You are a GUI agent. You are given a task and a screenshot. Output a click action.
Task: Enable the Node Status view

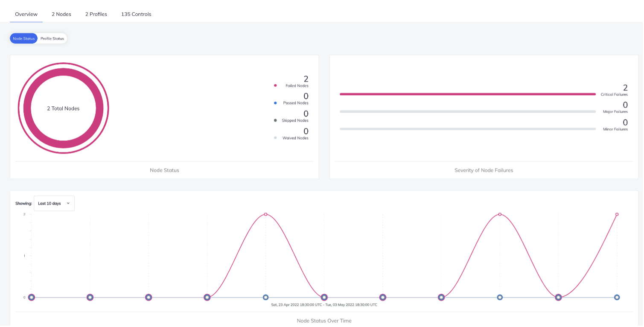coord(23,38)
